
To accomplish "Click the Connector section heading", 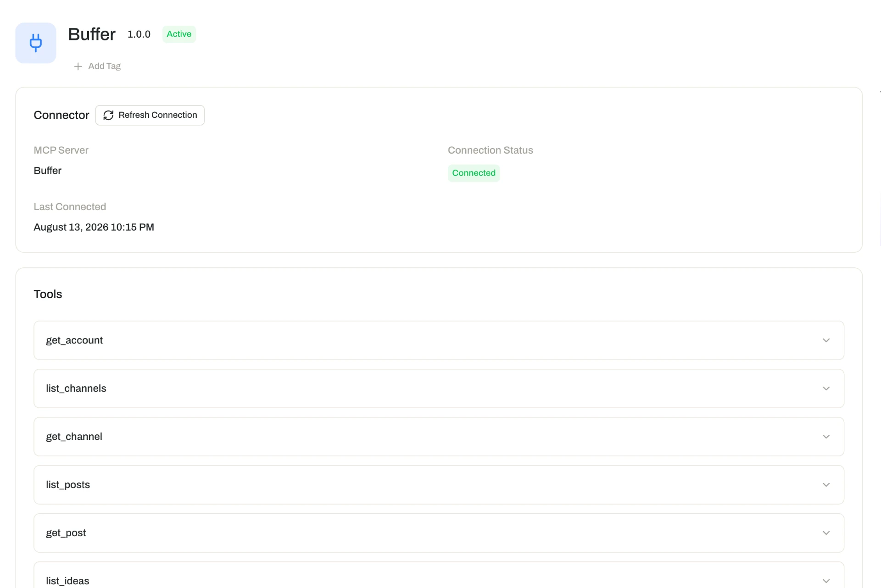I will (61, 115).
